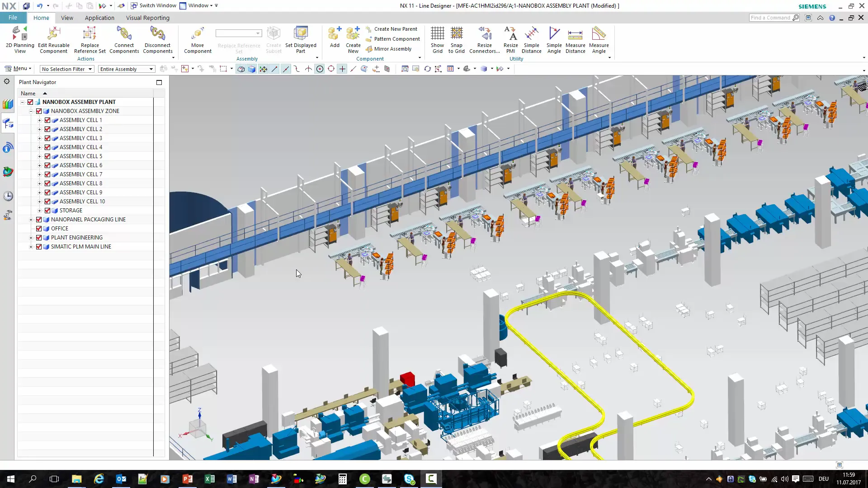This screenshot has width=868, height=488.
Task: Open the Entire Assembly scope dropdown
Action: [x=127, y=69]
